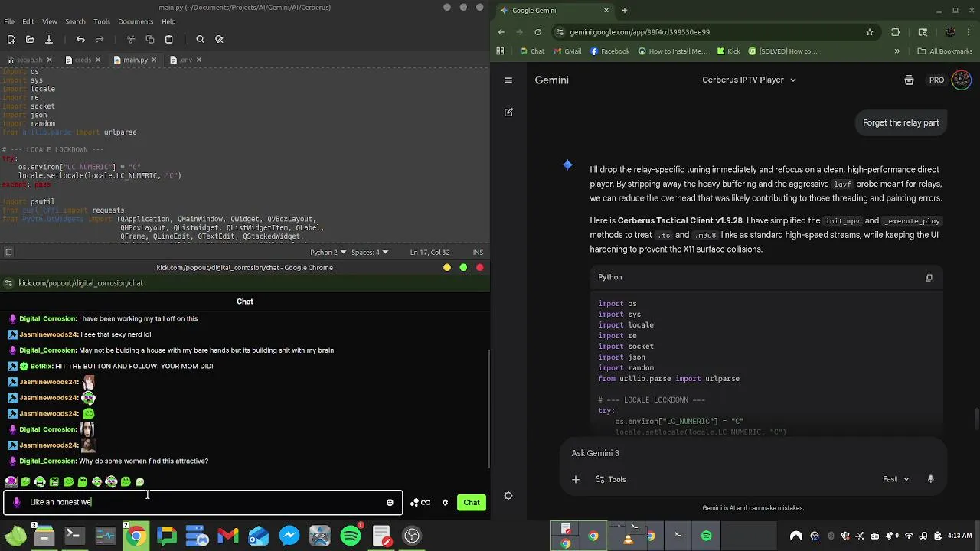Paste from clipboard in the editor toolbar

(169, 39)
